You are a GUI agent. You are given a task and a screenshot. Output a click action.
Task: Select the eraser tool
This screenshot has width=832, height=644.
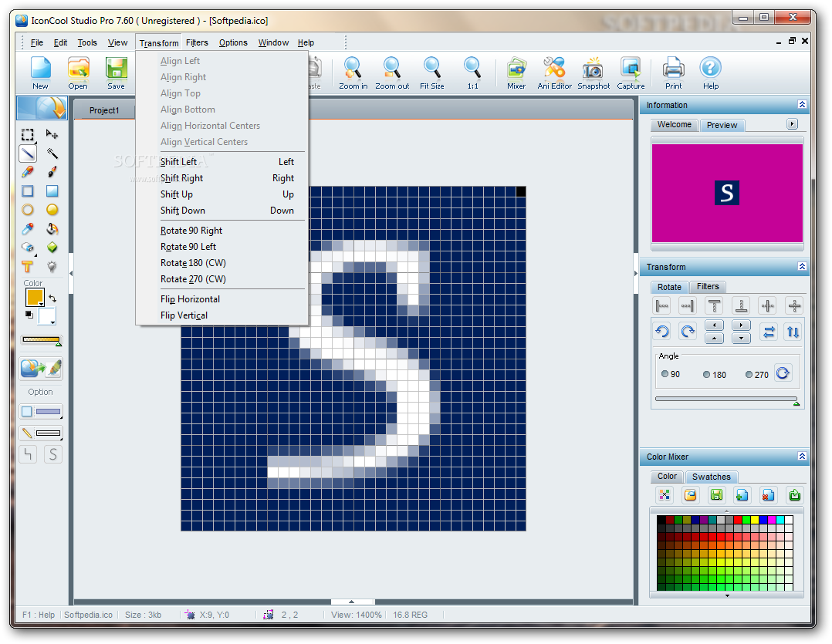(28, 248)
